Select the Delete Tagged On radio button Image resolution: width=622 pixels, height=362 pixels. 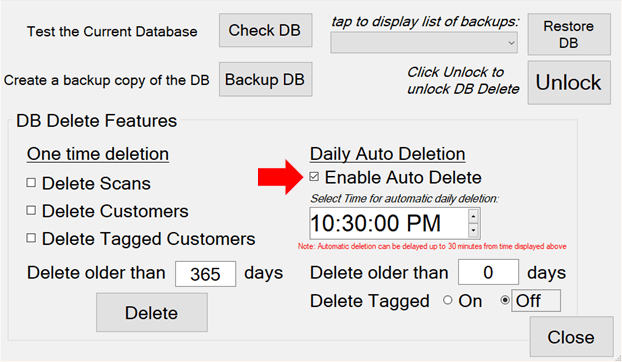(x=447, y=301)
